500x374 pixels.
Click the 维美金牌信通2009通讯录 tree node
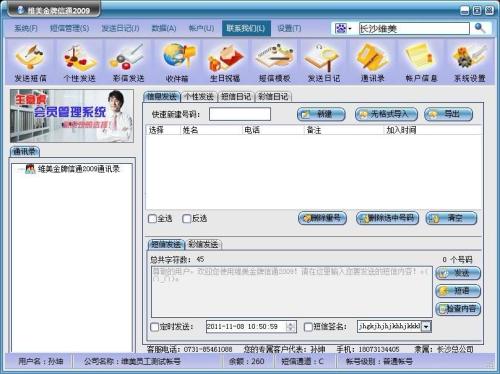(x=79, y=169)
